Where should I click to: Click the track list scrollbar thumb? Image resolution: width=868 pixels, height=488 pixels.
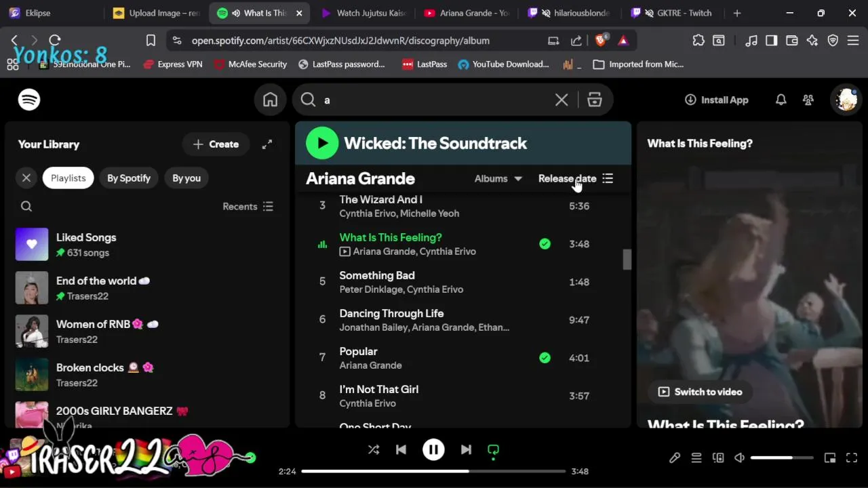[x=627, y=260]
